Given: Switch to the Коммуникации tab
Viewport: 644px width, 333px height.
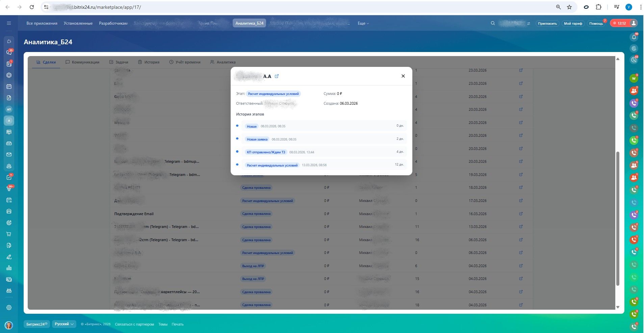Looking at the screenshot, I should click(82, 62).
